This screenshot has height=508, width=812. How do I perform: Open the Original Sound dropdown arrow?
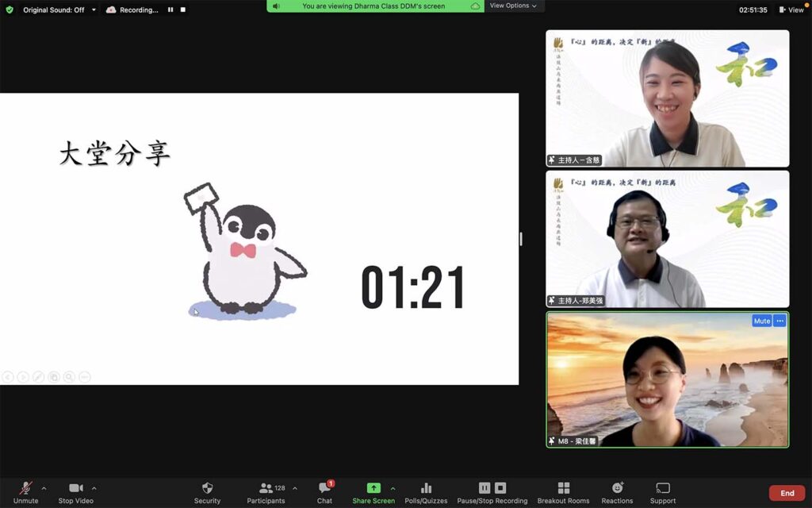point(94,10)
